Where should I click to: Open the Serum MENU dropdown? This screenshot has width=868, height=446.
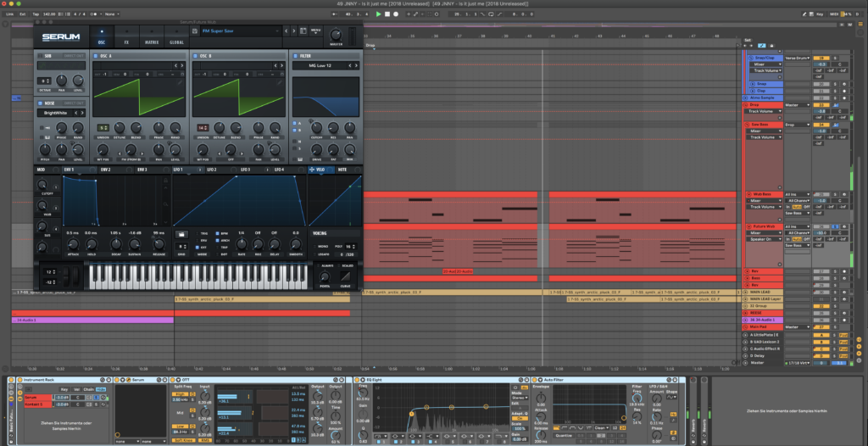tap(315, 31)
